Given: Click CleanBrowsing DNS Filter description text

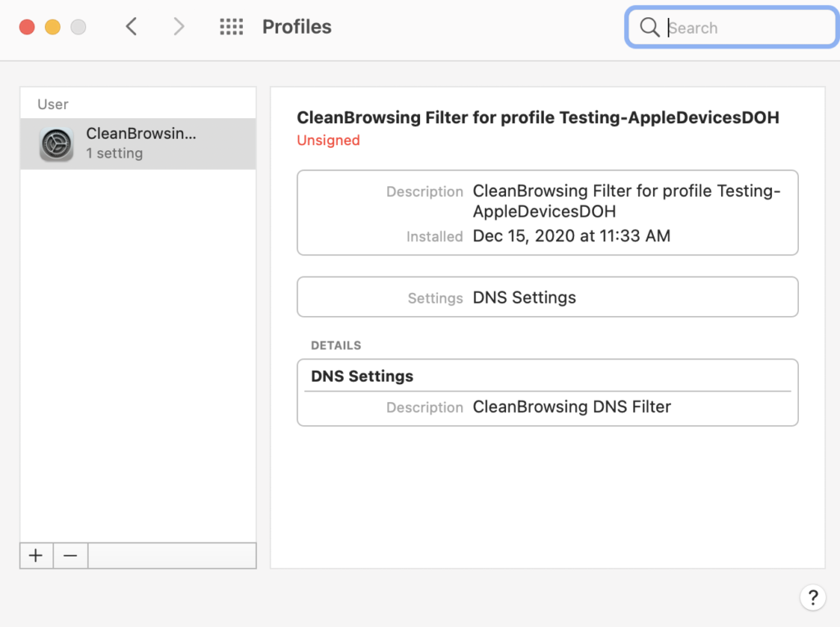Looking at the screenshot, I should tap(572, 407).
